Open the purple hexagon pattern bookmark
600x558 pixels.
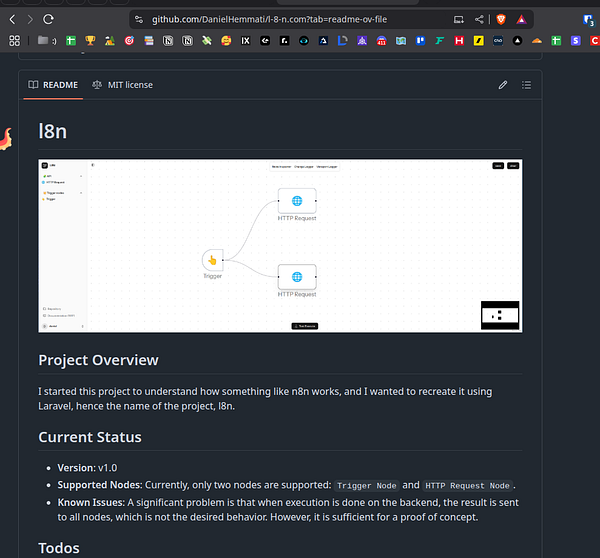coord(362,41)
